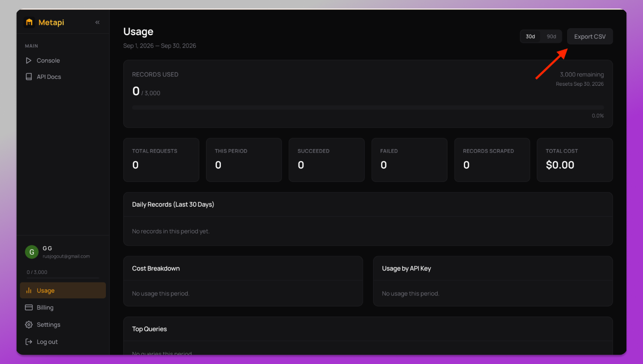
Task: Click the Log out arrow icon
Action: pos(29,342)
